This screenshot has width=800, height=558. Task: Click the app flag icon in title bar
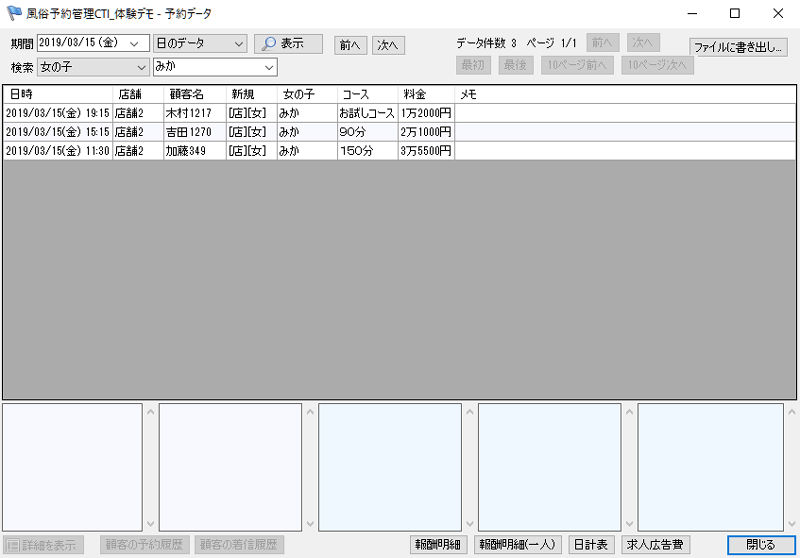coord(14,14)
